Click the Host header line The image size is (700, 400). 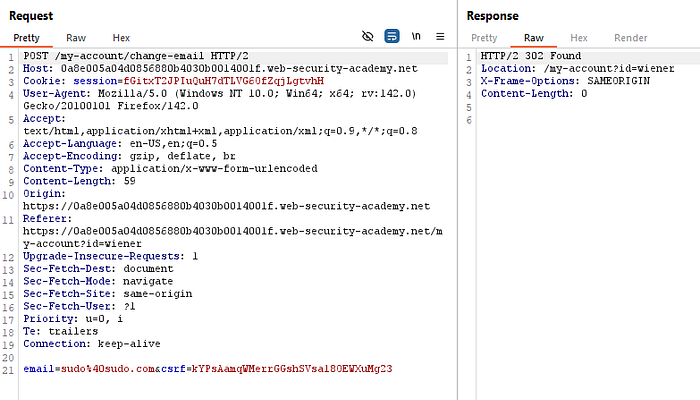coord(221,68)
